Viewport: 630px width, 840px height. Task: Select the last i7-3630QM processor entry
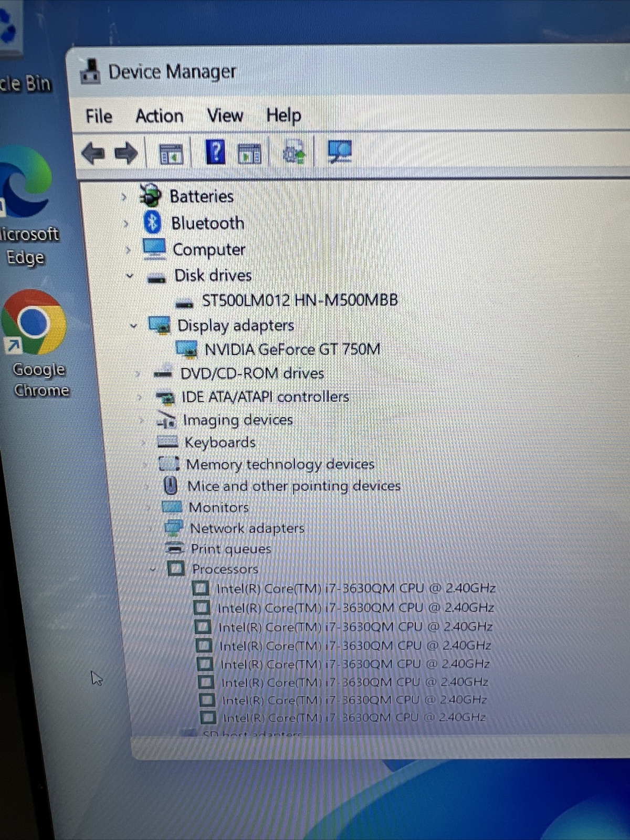[x=354, y=717]
